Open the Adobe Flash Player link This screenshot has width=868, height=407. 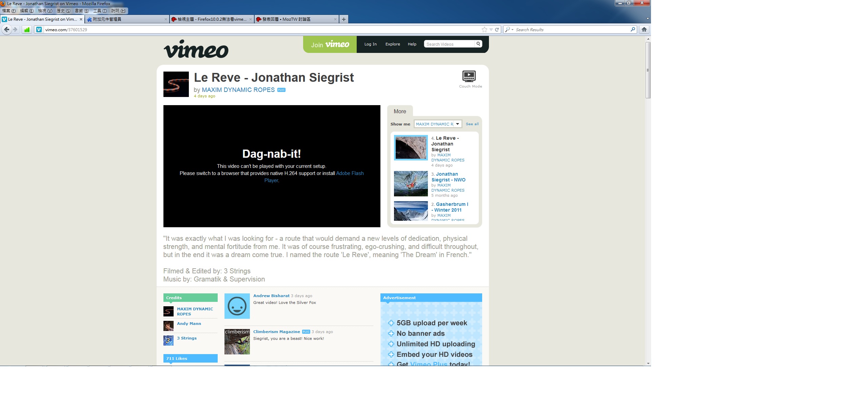coord(350,173)
